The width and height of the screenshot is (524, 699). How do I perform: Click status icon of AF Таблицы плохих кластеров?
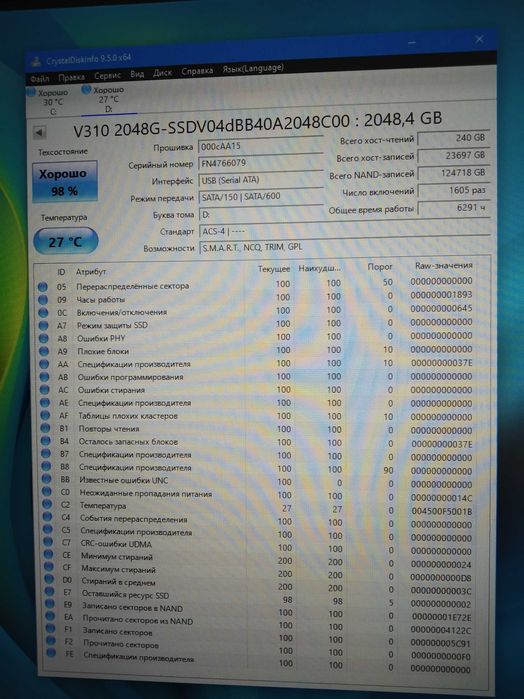click(45, 415)
